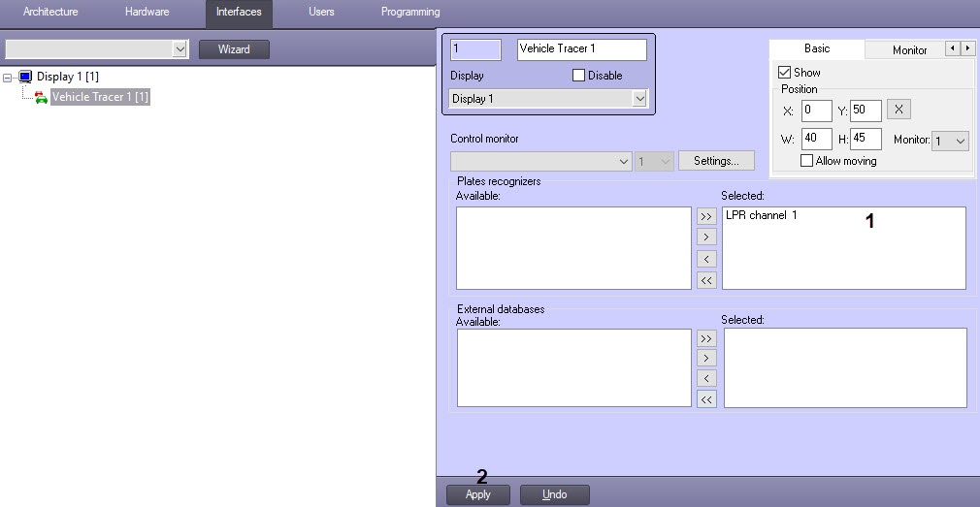Click the W width field
Screen dimensions: 980x507
pos(816,140)
